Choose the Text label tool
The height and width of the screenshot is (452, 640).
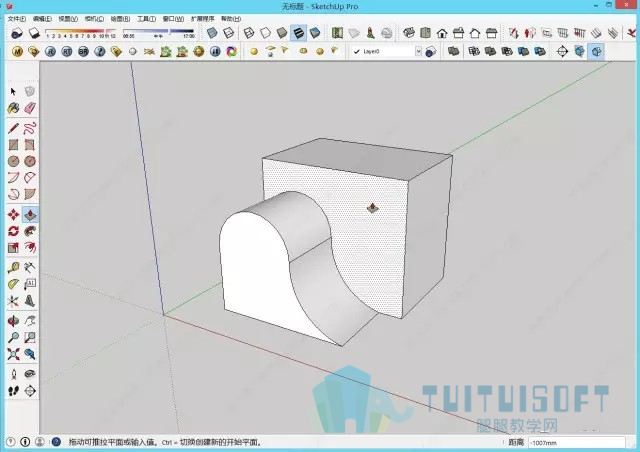[x=30, y=284]
